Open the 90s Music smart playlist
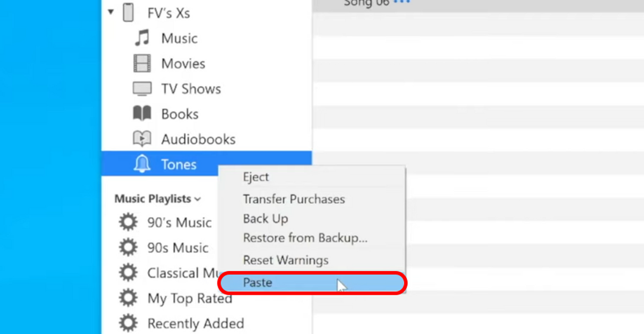Viewport: 644px width, 334px height. point(178,248)
